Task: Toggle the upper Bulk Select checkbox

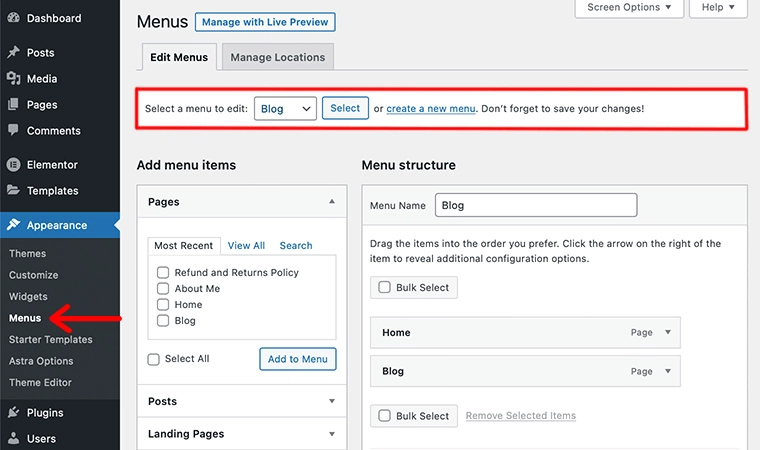Action: coord(384,287)
